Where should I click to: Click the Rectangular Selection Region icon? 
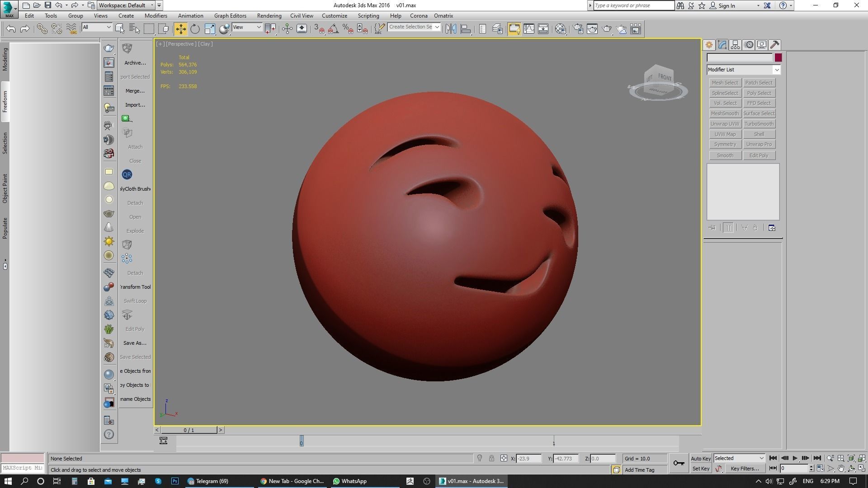tap(149, 29)
